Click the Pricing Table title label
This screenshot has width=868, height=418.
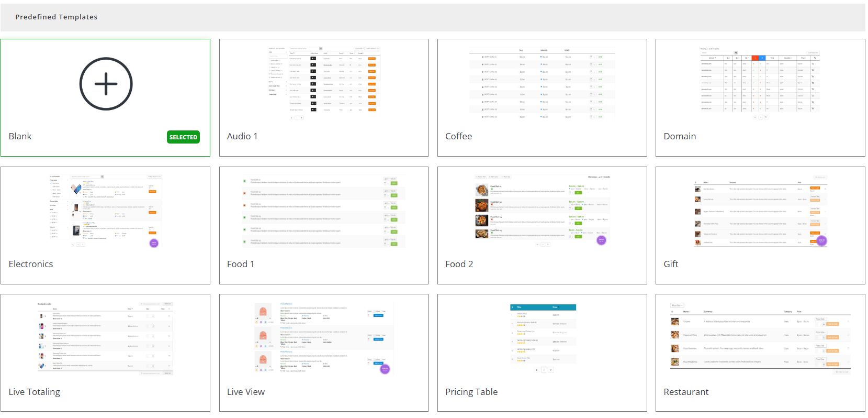coord(471,392)
